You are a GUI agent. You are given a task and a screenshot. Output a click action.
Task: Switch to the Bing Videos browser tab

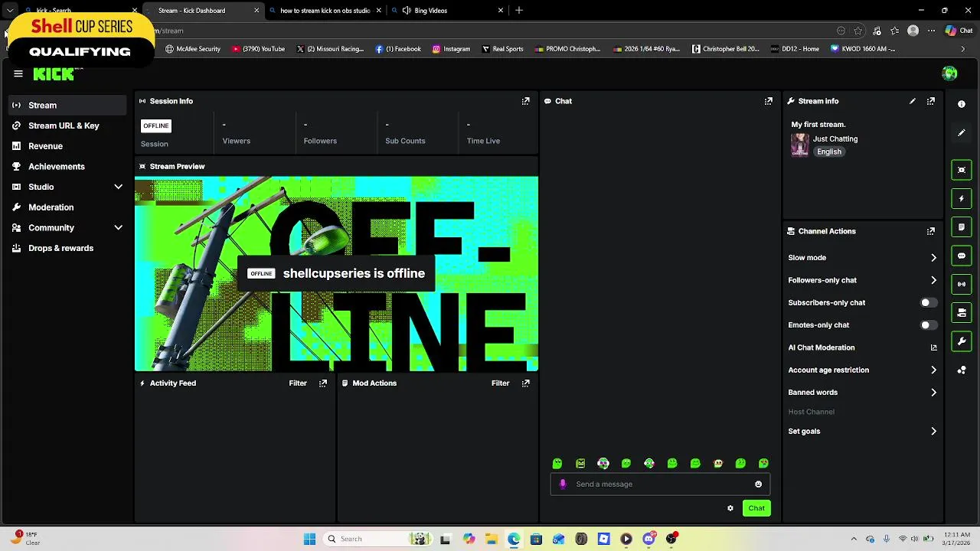pos(447,11)
